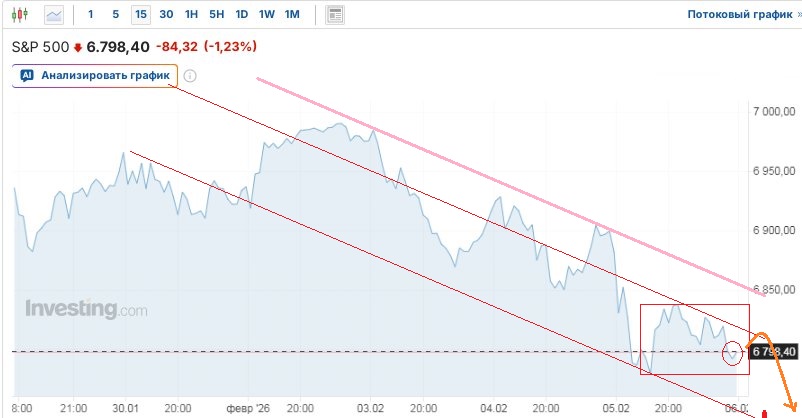The width and height of the screenshot is (802, 418).
Task: Switch to the 30 minute interval
Action: pos(166,15)
